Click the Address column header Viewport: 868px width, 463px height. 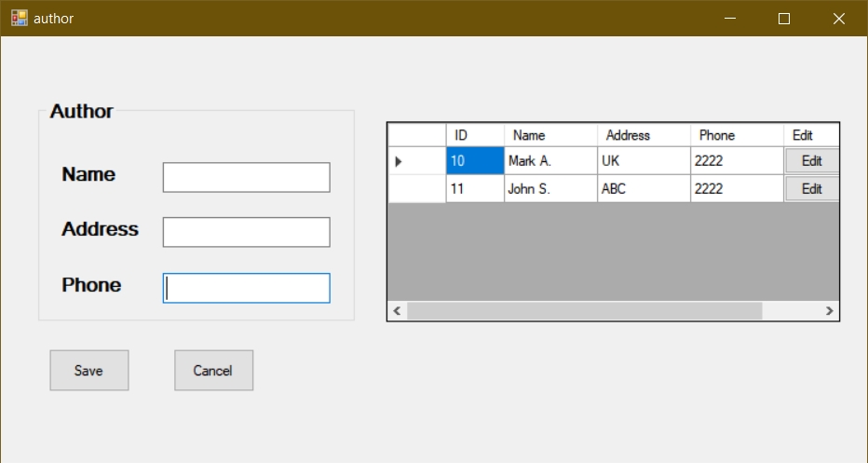click(x=644, y=135)
